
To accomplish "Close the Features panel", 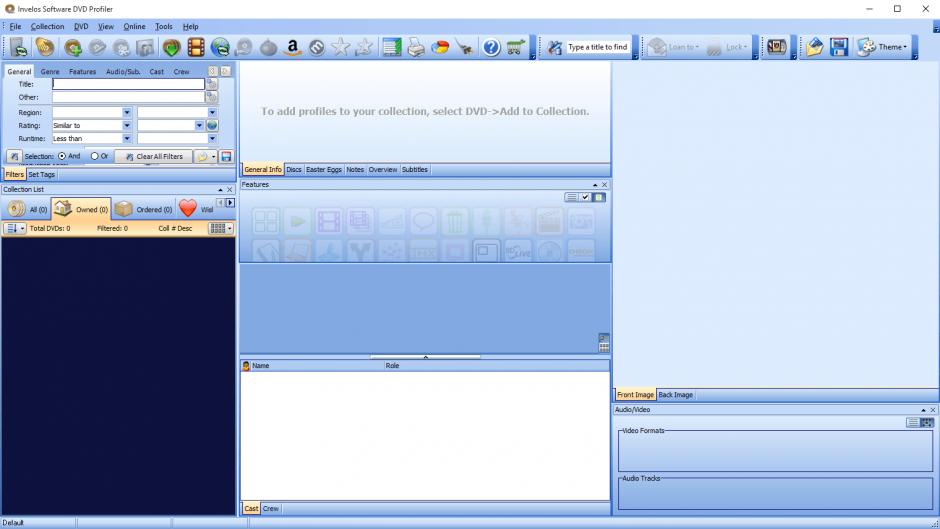I will tap(604, 185).
